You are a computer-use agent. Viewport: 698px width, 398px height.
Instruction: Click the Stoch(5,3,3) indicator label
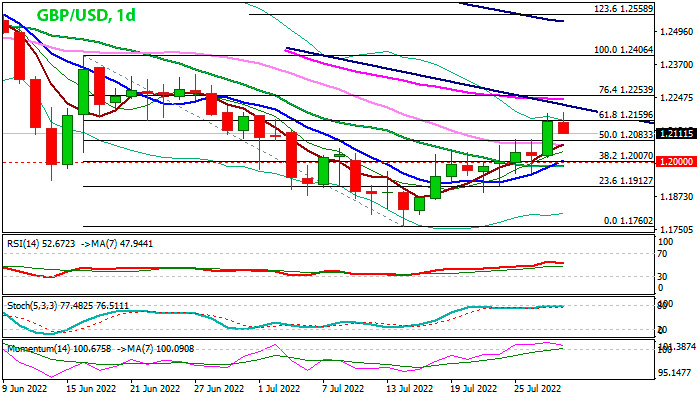click(67, 306)
